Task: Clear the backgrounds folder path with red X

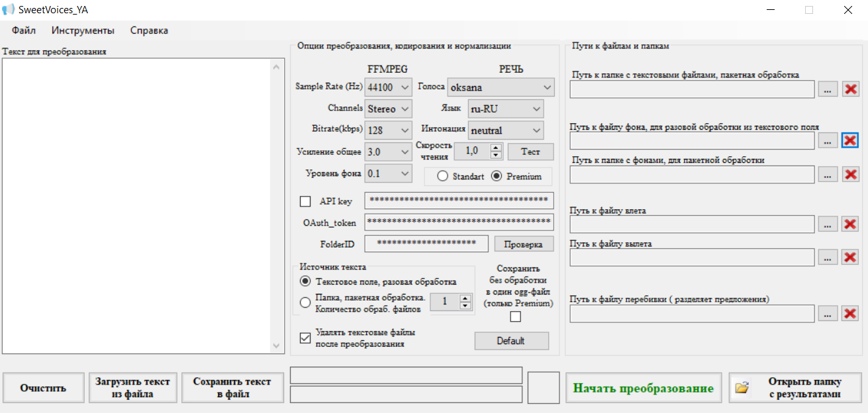Action: click(850, 175)
